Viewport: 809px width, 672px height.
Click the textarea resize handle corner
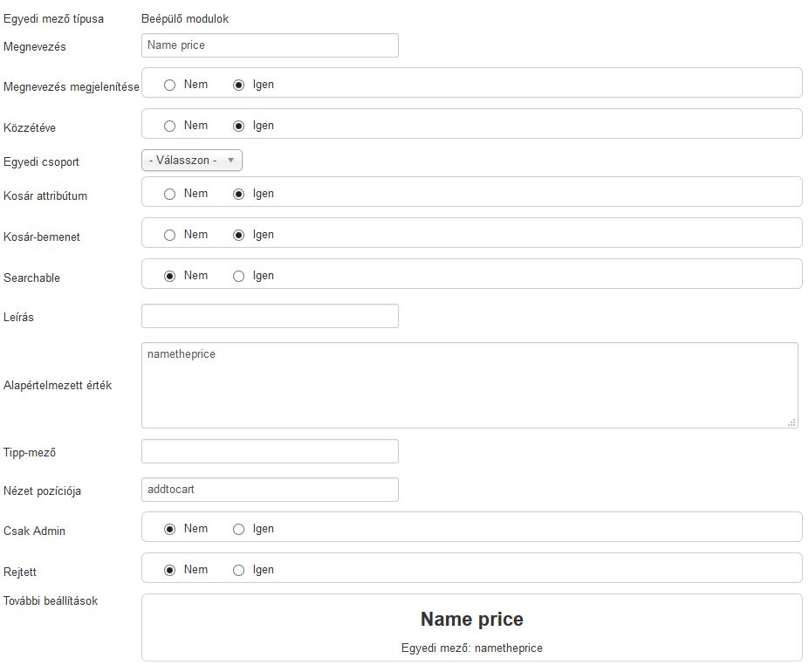792,422
